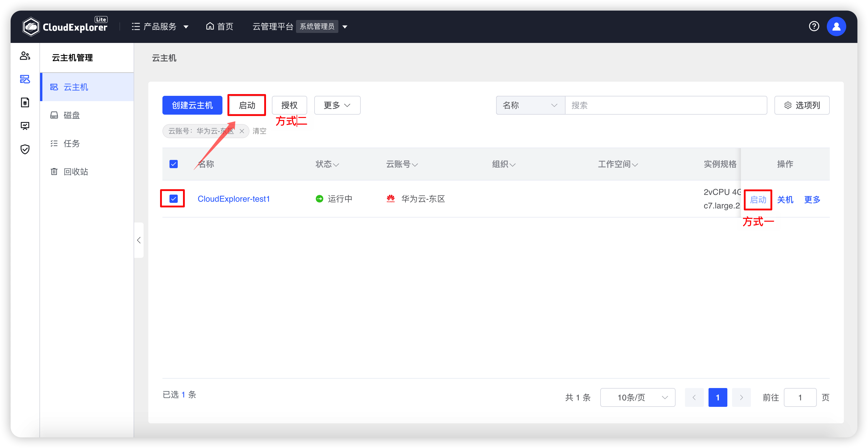
Task: Click the CloudExplorer Lite logo
Action: coord(65,26)
